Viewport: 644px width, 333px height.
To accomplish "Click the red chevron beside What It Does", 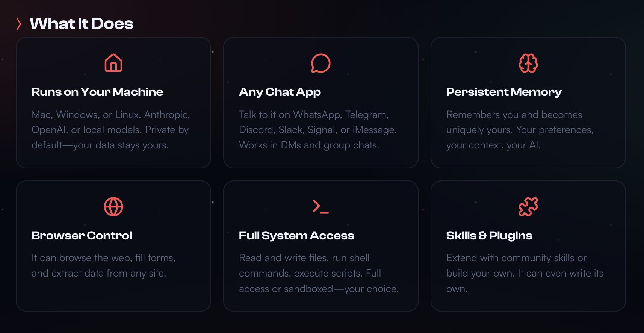I will 19,24.
